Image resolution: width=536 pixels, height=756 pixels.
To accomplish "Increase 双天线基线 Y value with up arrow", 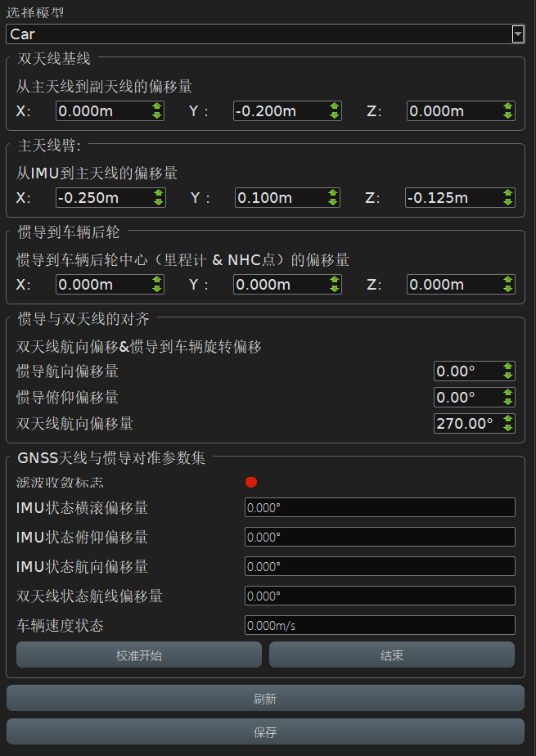I will 335,106.
